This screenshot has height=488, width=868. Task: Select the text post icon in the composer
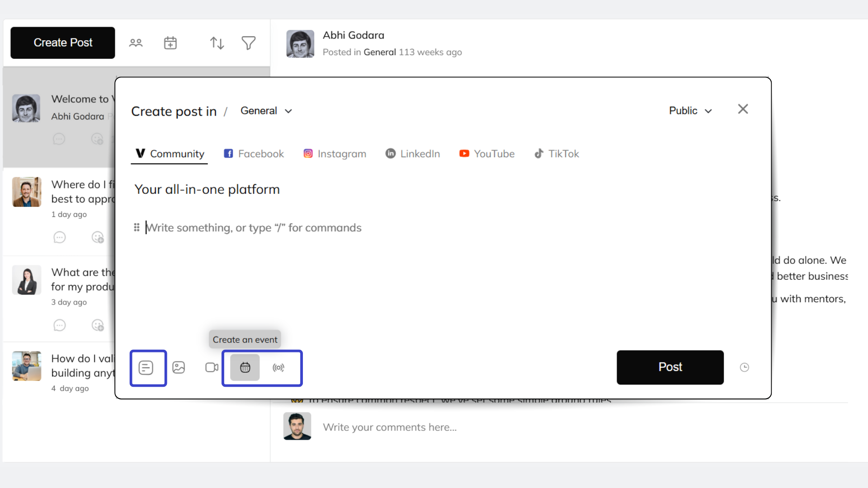click(x=148, y=367)
